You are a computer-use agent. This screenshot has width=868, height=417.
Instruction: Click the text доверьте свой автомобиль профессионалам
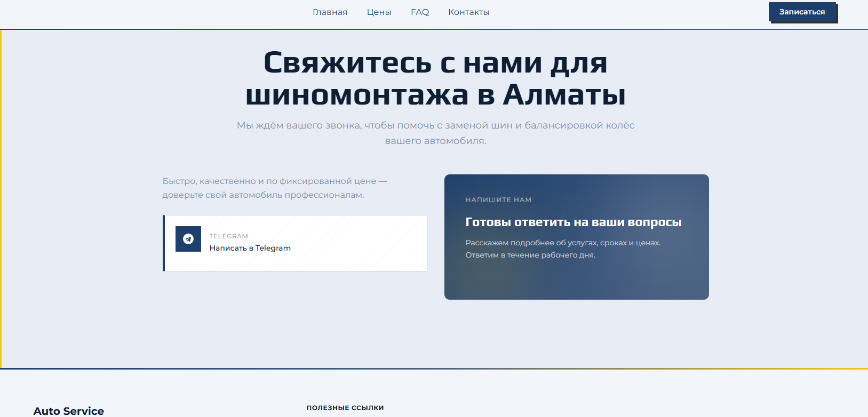pos(263,195)
